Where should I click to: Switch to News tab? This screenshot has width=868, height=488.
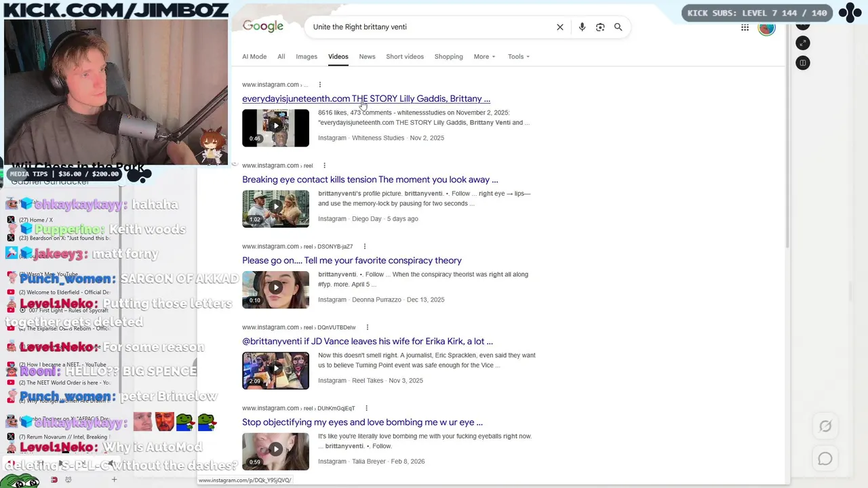(367, 56)
